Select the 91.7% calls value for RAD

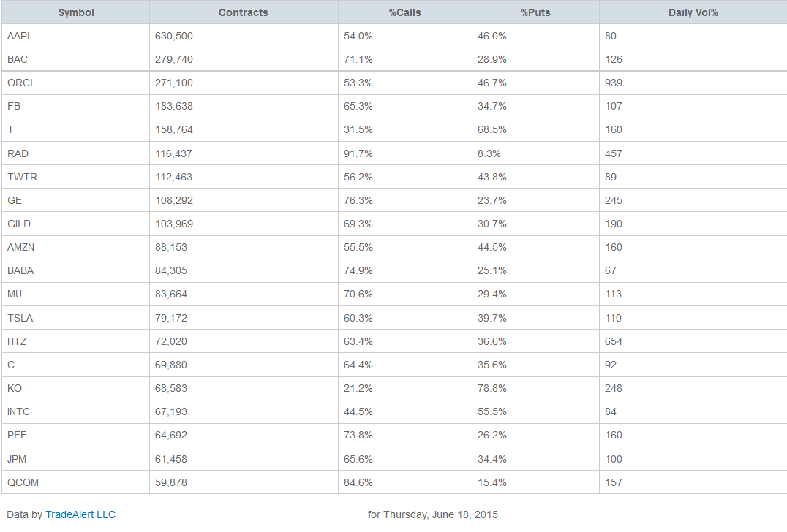(358, 153)
